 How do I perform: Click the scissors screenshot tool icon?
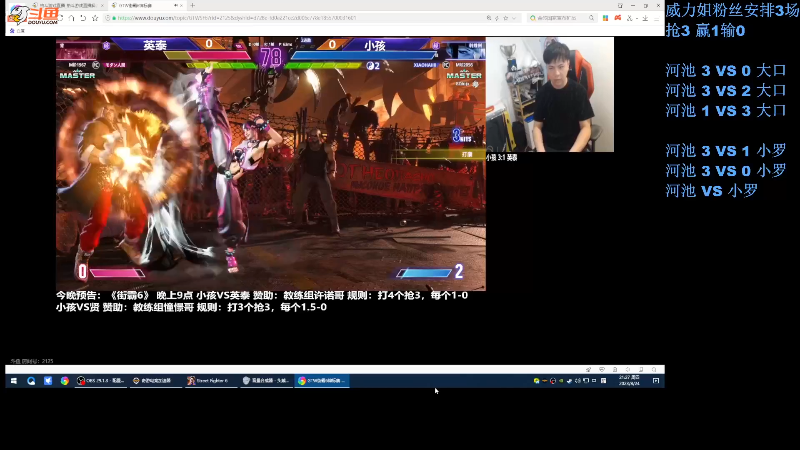[x=630, y=18]
